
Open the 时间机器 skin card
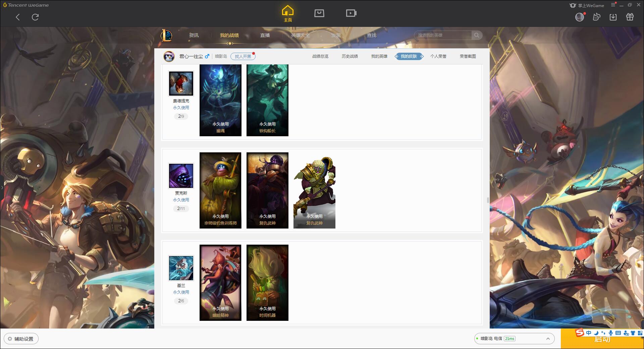click(x=267, y=283)
